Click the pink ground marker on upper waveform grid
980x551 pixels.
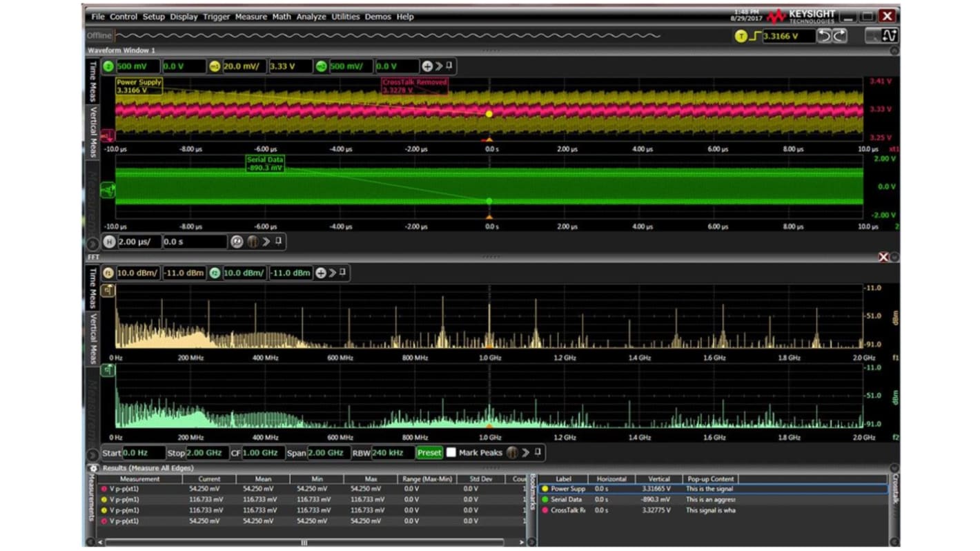[x=108, y=135]
